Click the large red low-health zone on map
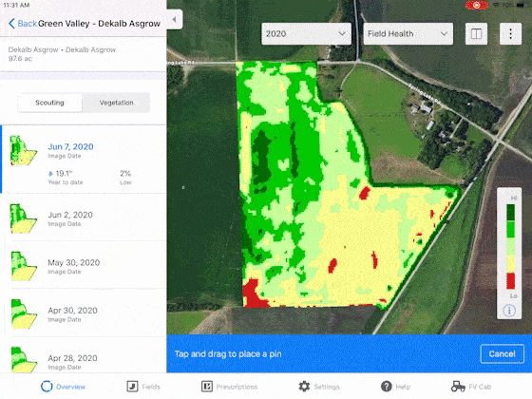 pos(253,294)
